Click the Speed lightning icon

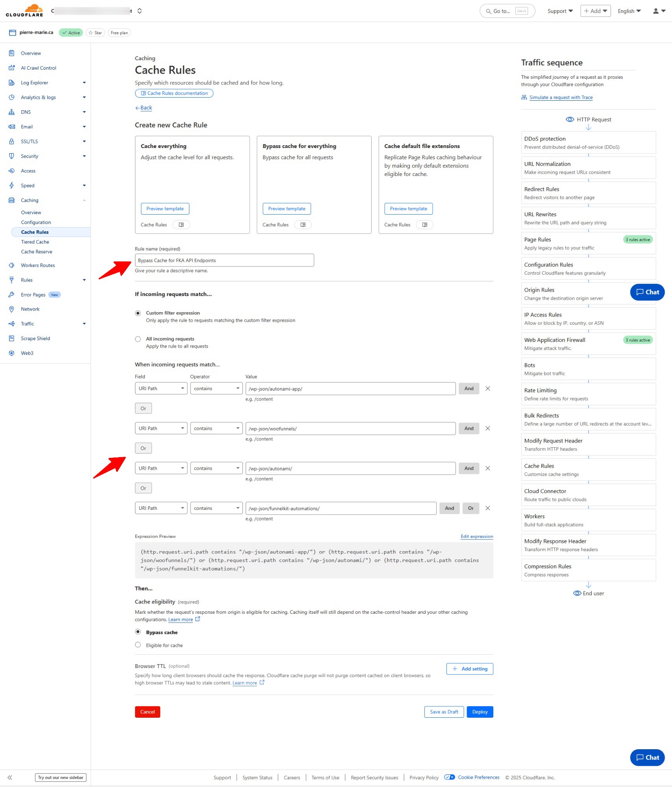[x=11, y=185]
